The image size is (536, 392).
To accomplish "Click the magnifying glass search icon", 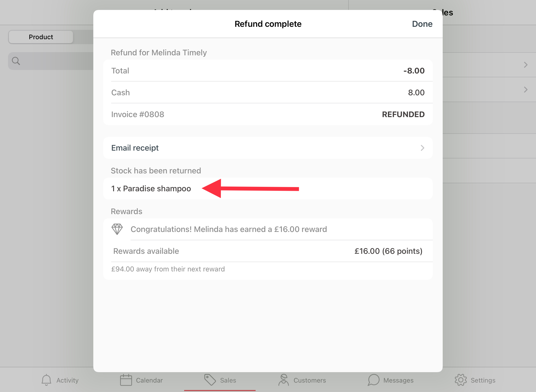I will point(16,61).
